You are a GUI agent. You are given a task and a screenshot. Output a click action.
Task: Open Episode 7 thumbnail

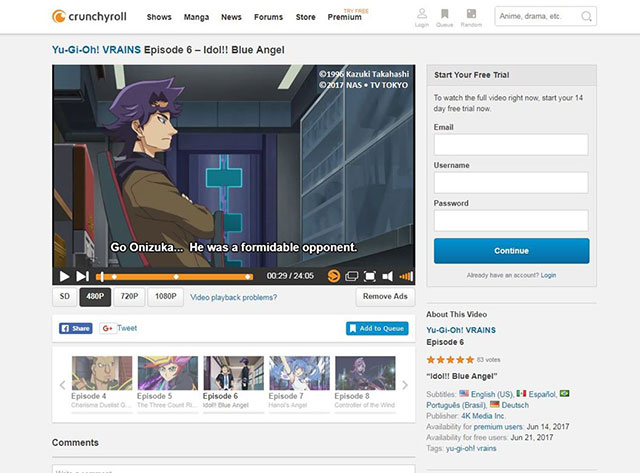300,373
